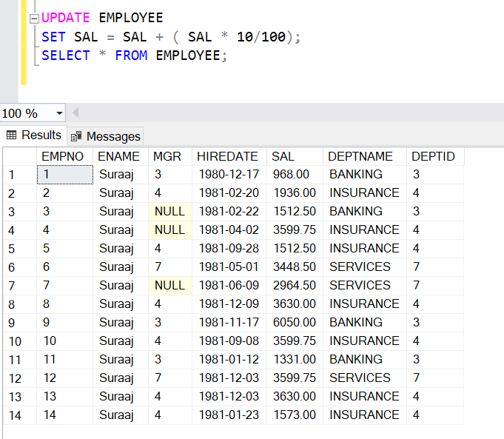Select row header number 1

click(20, 175)
